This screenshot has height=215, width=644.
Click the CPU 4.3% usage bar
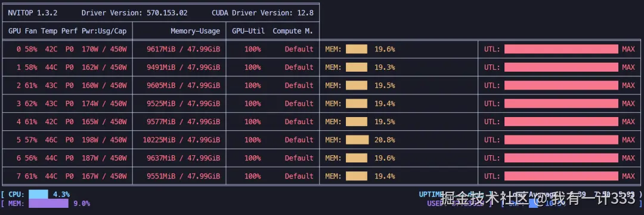[38, 194]
